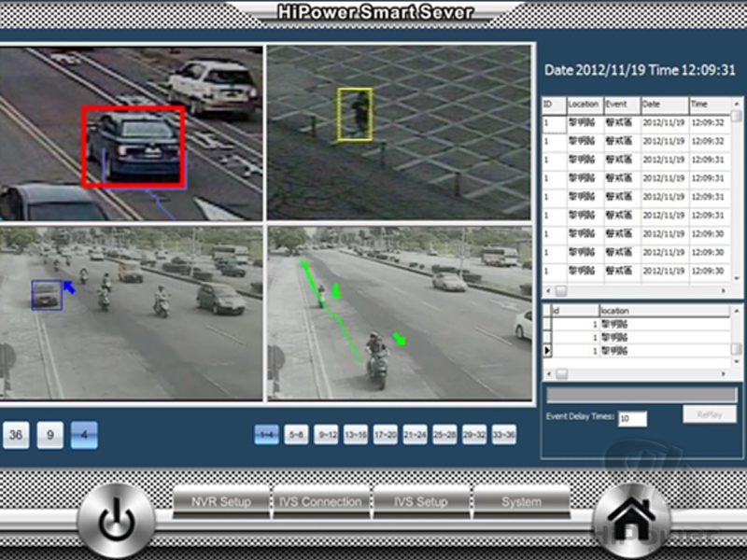Open the System tab
This screenshot has width=747, height=560.
click(x=521, y=502)
